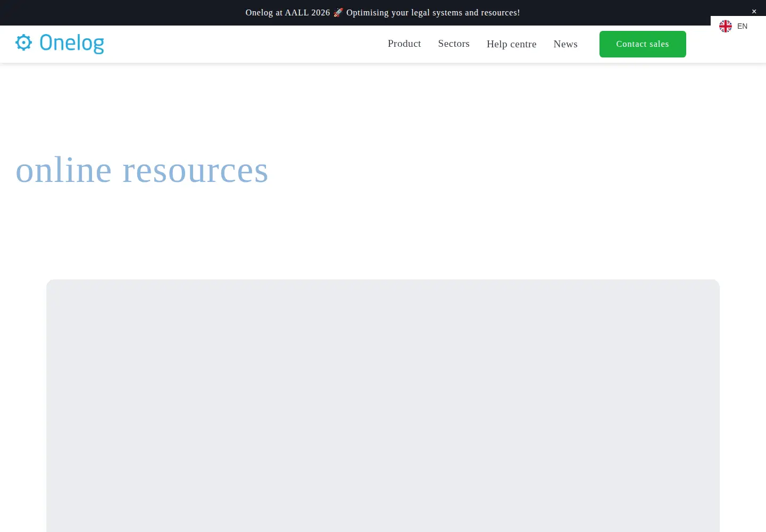This screenshot has width=766, height=532.
Task: Click the Onelog wordmark to go home
Action: [72, 43]
